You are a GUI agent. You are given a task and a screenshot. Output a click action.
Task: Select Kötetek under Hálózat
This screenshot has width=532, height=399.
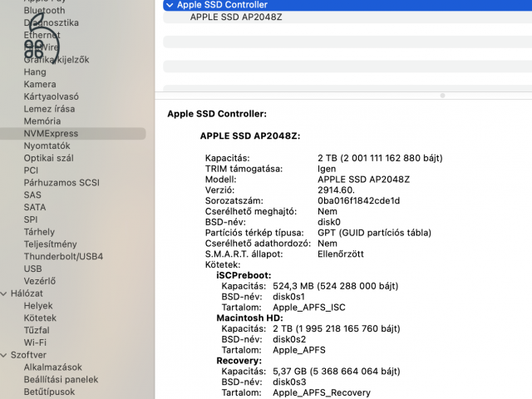pos(40,318)
